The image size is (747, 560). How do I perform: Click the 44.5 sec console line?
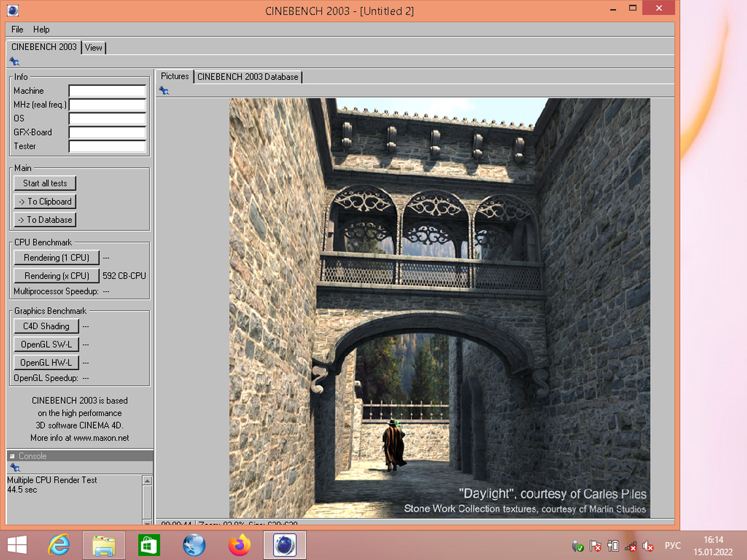click(x=22, y=490)
